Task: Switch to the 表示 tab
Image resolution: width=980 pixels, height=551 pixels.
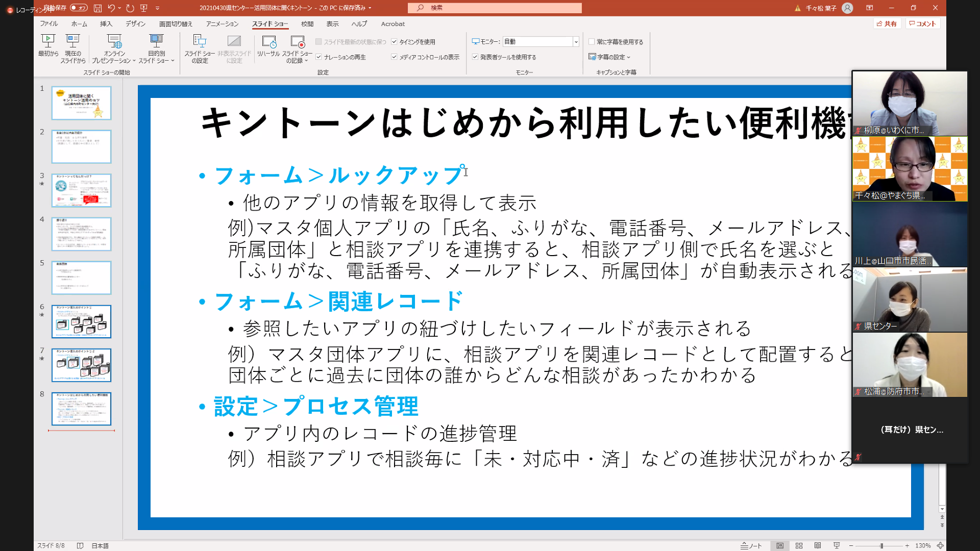Action: click(332, 23)
